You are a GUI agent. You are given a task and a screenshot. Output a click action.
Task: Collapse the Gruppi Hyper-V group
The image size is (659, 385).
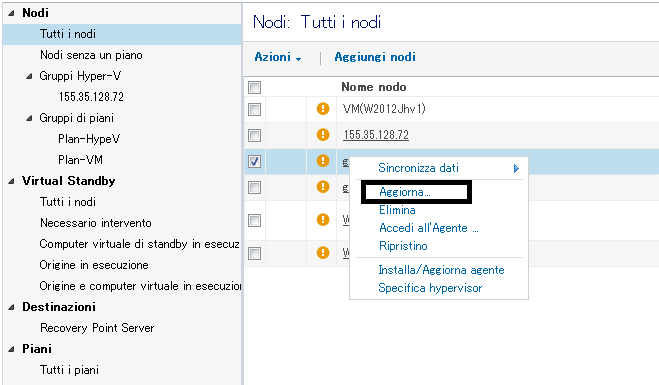click(x=29, y=76)
